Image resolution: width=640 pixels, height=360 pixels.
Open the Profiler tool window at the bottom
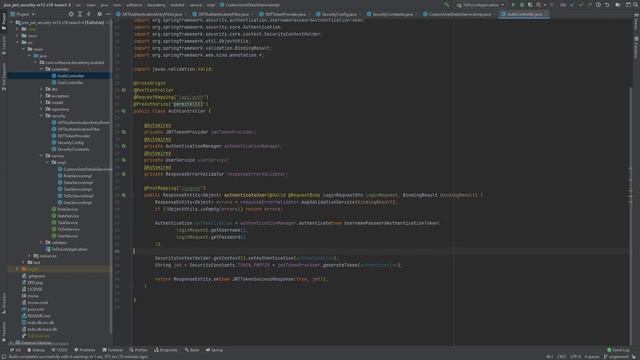tap(138, 350)
